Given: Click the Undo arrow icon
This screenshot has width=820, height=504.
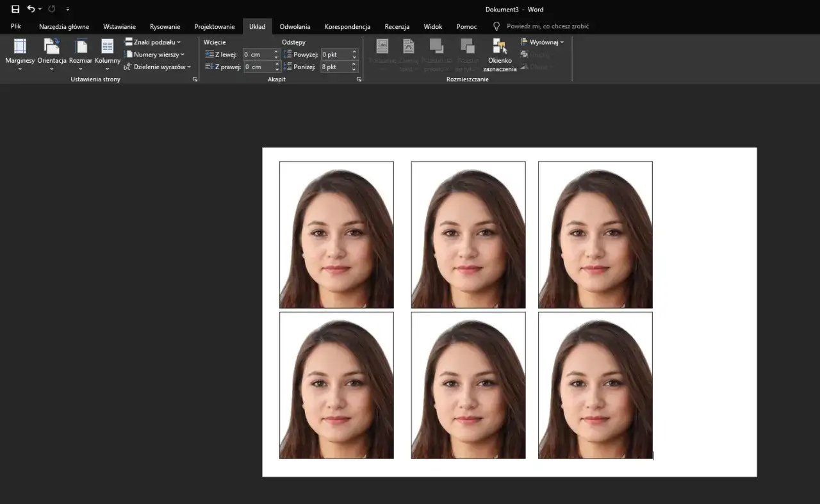Looking at the screenshot, I should 31,9.
